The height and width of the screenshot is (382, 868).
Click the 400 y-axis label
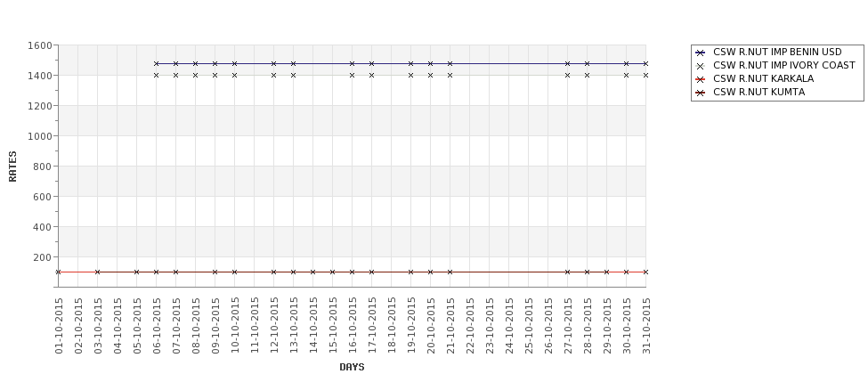[x=42, y=227]
